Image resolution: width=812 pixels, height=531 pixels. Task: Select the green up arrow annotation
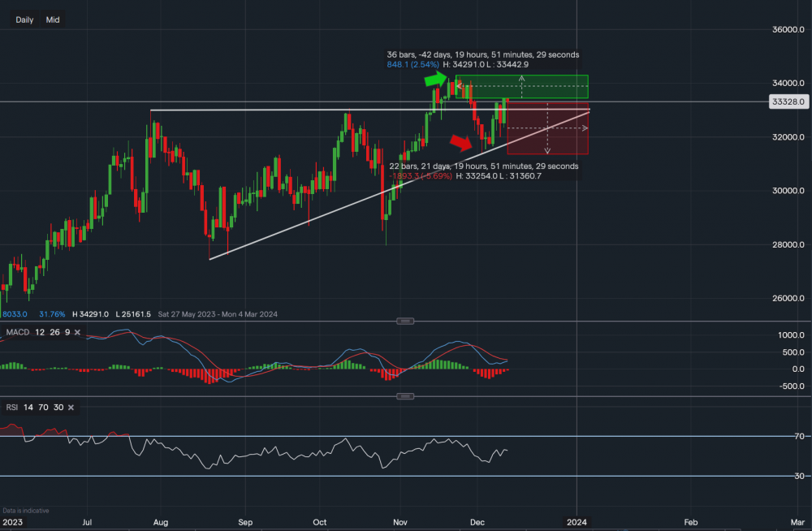pos(434,80)
